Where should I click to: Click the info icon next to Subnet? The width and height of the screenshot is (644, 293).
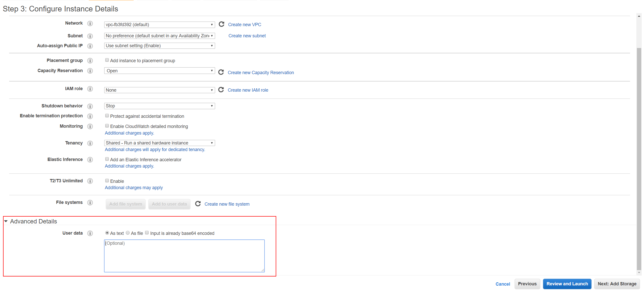tap(90, 36)
